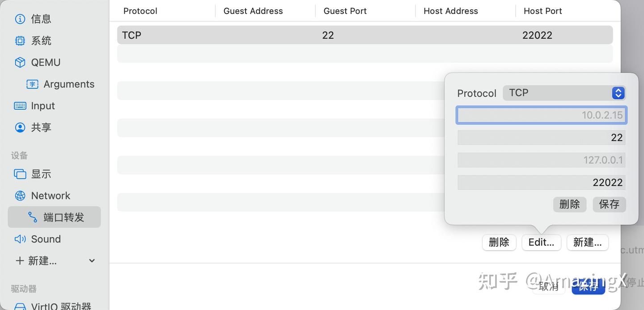Select the 共享 sharing person icon

click(x=20, y=127)
